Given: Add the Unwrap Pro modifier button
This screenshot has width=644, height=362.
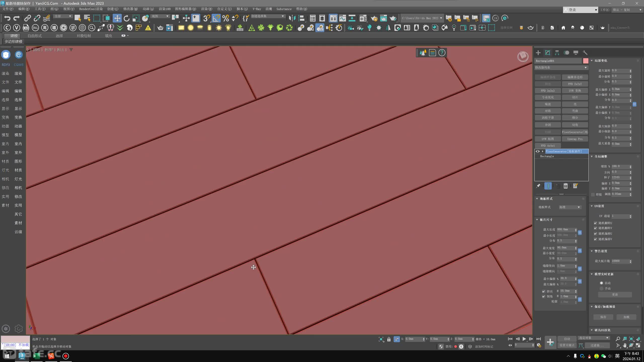Looking at the screenshot, I should click(575, 139).
